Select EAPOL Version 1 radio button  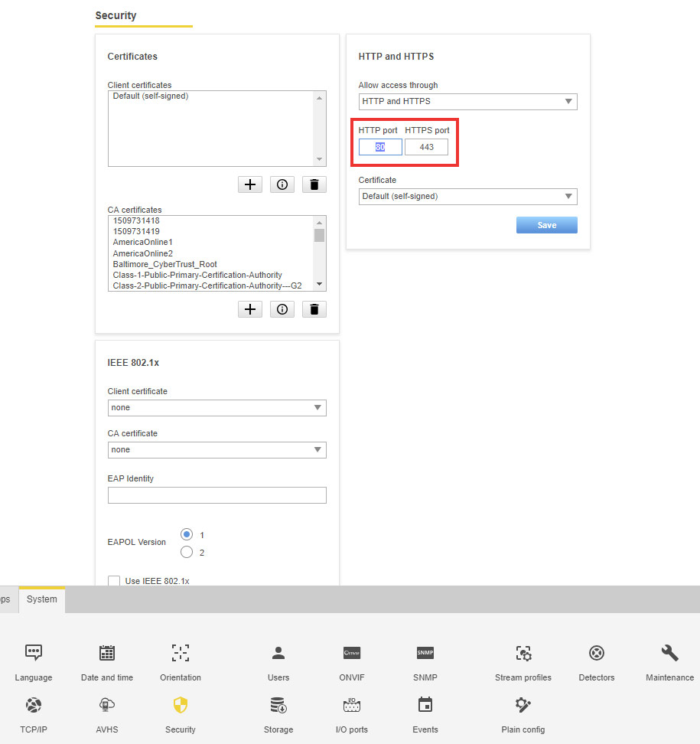click(x=186, y=534)
